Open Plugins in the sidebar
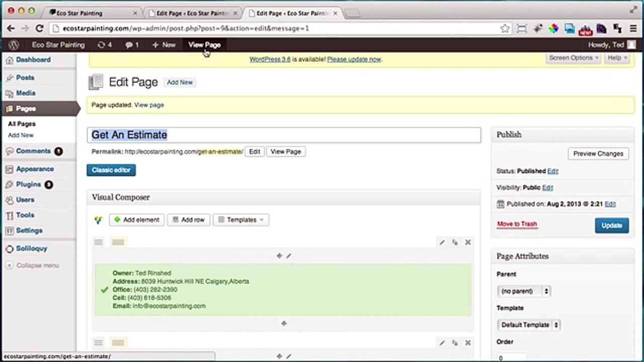Screen dimensions: 644x362 (28, 185)
